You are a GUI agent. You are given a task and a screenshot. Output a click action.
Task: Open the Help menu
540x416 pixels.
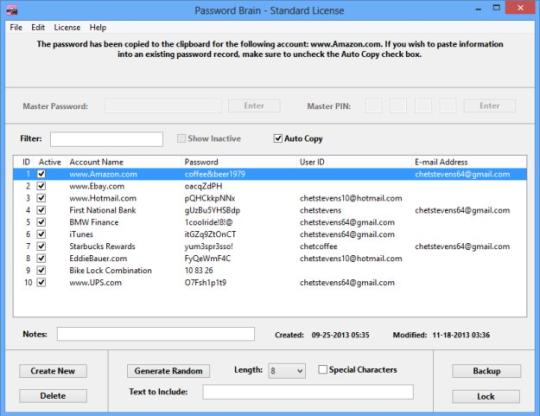pos(98,28)
